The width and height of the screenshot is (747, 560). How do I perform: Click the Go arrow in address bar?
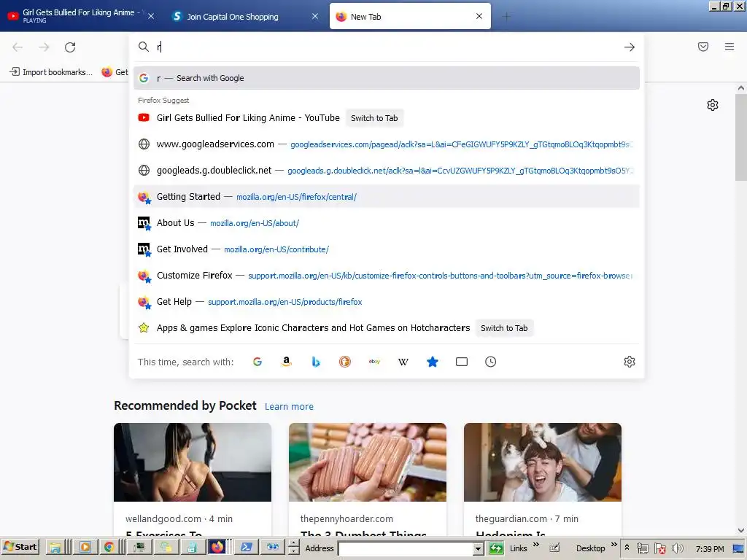click(630, 47)
